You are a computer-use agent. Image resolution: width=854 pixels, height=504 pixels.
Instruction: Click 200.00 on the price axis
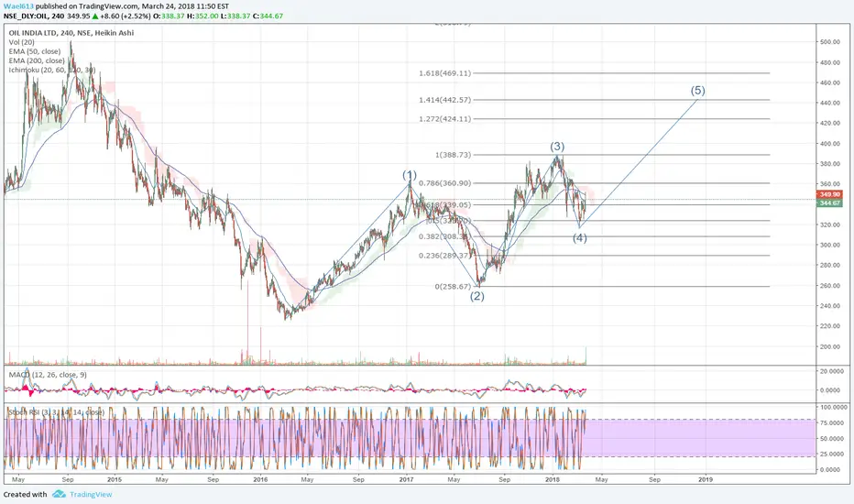(x=829, y=346)
